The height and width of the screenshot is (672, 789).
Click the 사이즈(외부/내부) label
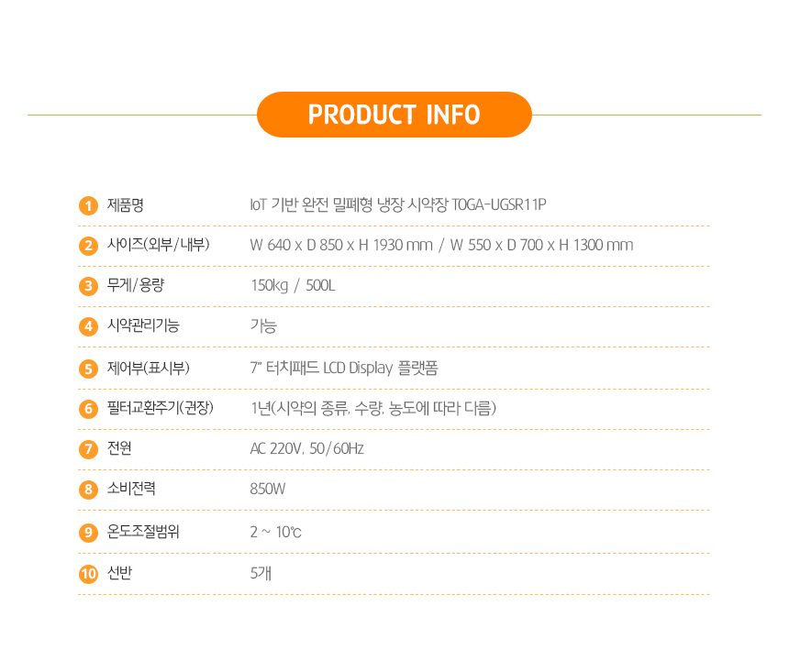158,245
